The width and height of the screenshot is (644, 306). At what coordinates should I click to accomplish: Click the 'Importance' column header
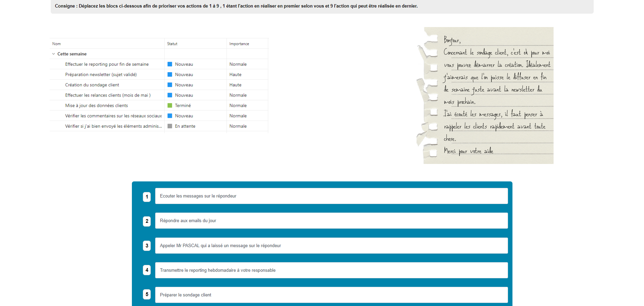(x=239, y=44)
